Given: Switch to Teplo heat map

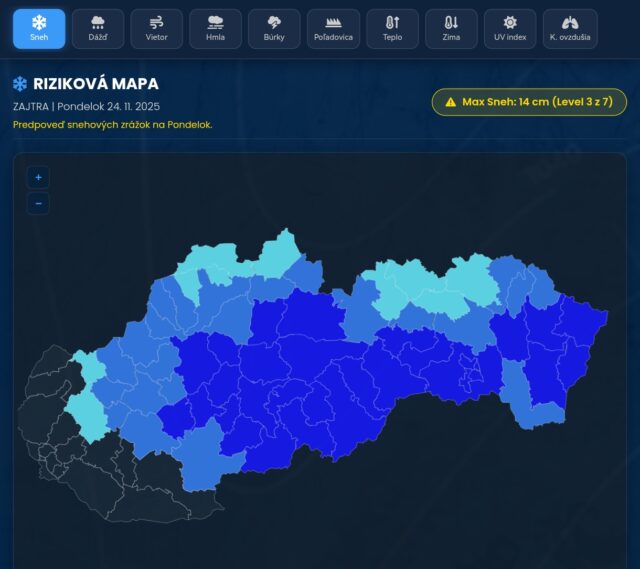Looking at the screenshot, I should tap(392, 29).
